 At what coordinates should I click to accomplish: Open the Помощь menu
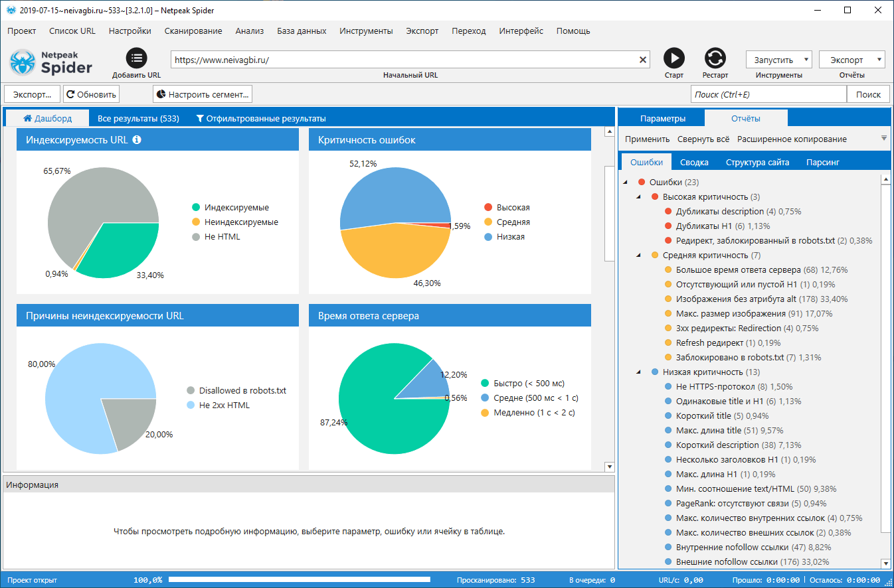click(573, 31)
